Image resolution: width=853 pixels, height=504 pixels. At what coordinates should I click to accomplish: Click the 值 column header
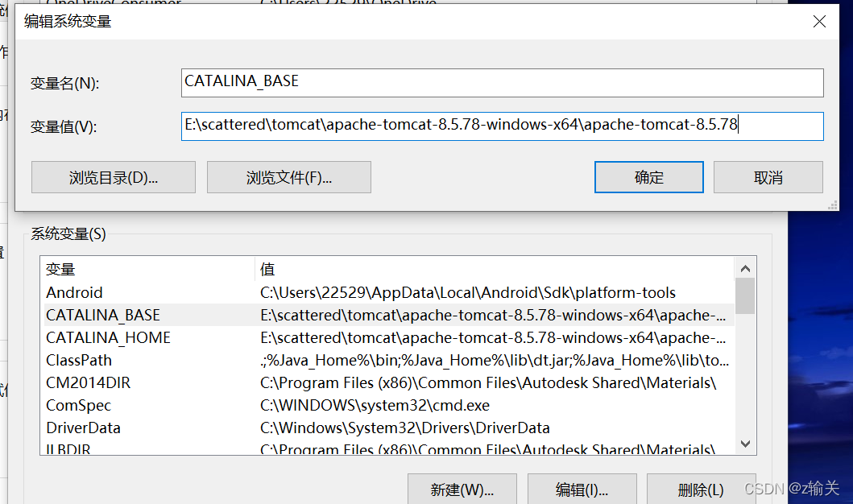(x=495, y=269)
